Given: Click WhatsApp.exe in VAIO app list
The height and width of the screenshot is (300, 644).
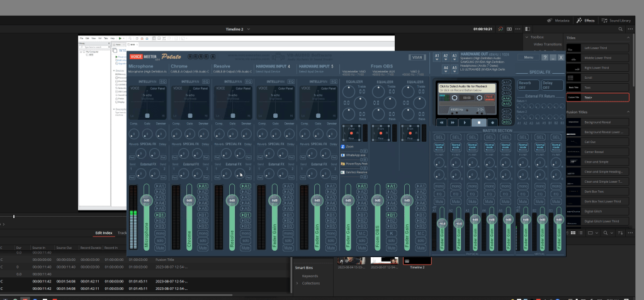Looking at the screenshot, I should coord(353,155).
